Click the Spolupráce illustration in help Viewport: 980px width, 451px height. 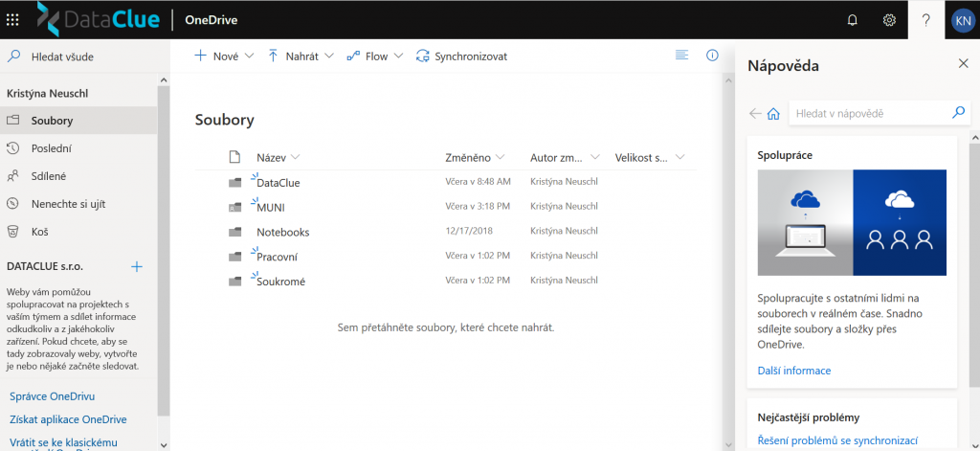(851, 223)
